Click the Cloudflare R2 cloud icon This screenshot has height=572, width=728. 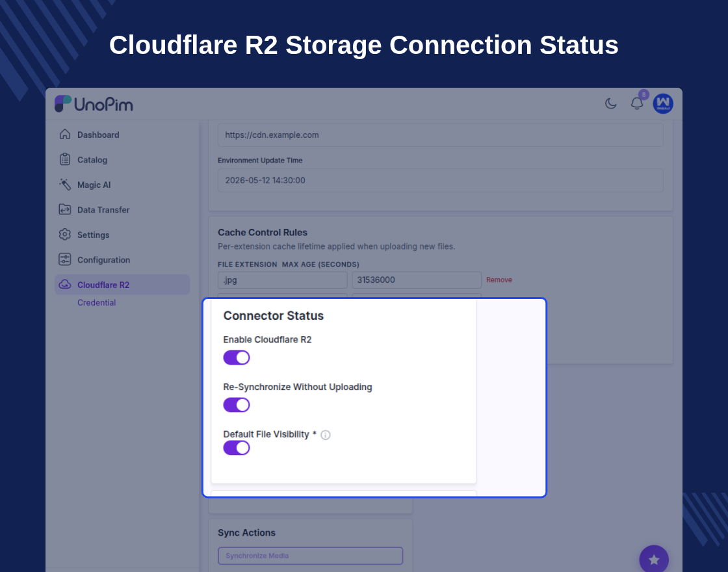[65, 285]
